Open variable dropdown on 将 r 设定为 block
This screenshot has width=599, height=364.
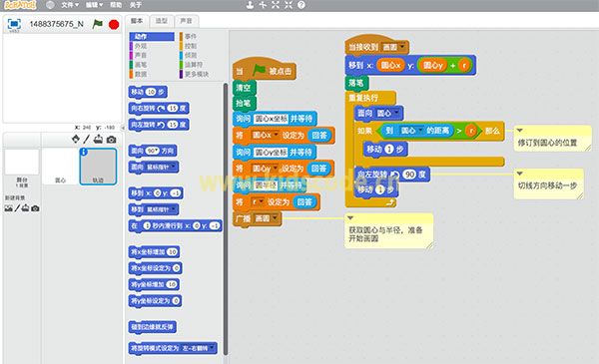(261, 201)
